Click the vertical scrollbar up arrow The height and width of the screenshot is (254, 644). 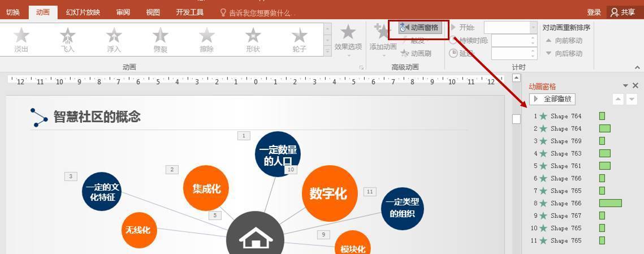[516, 78]
